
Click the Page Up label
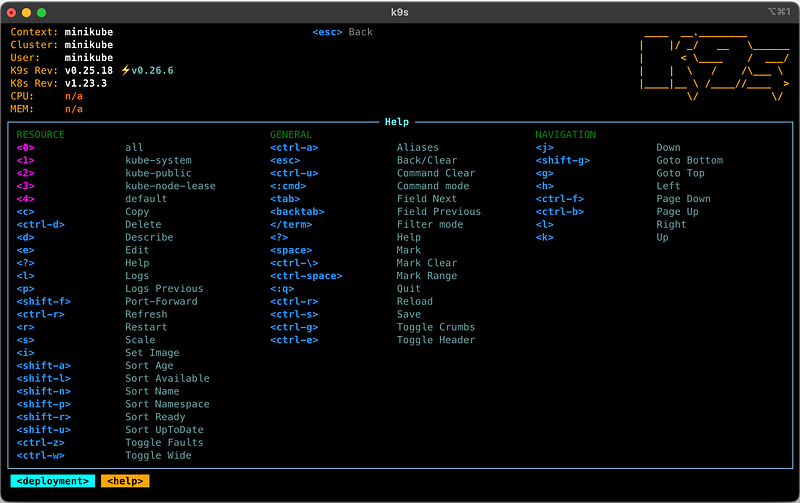[677, 212]
